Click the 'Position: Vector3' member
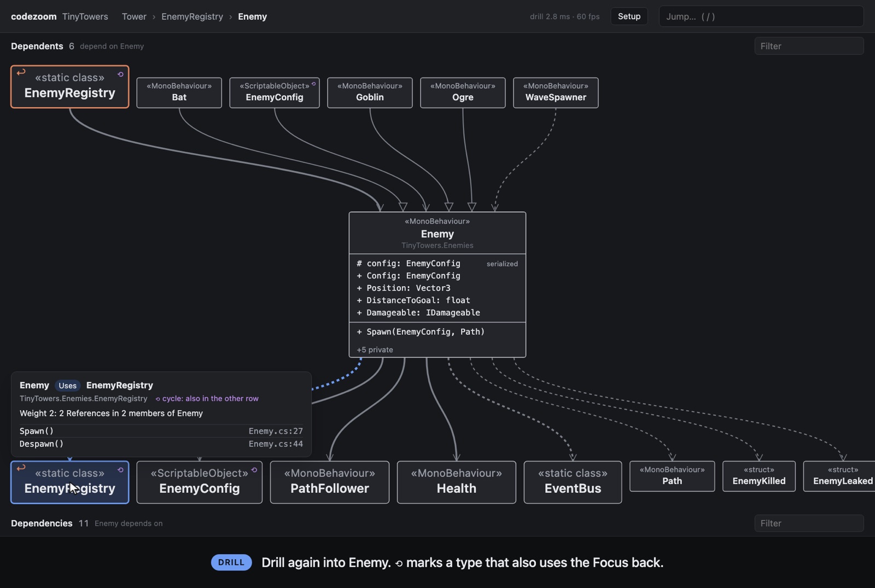 409,288
